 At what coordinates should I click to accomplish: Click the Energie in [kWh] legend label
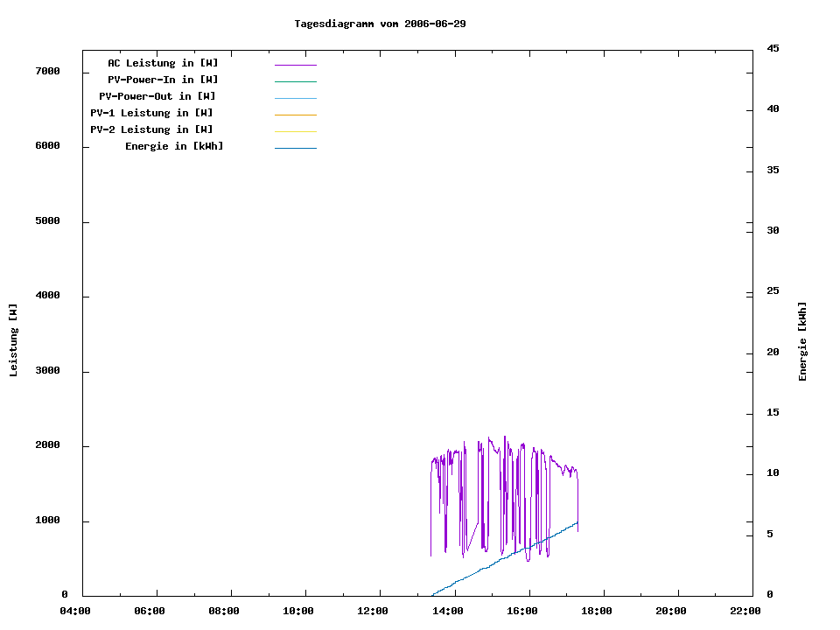click(174, 146)
